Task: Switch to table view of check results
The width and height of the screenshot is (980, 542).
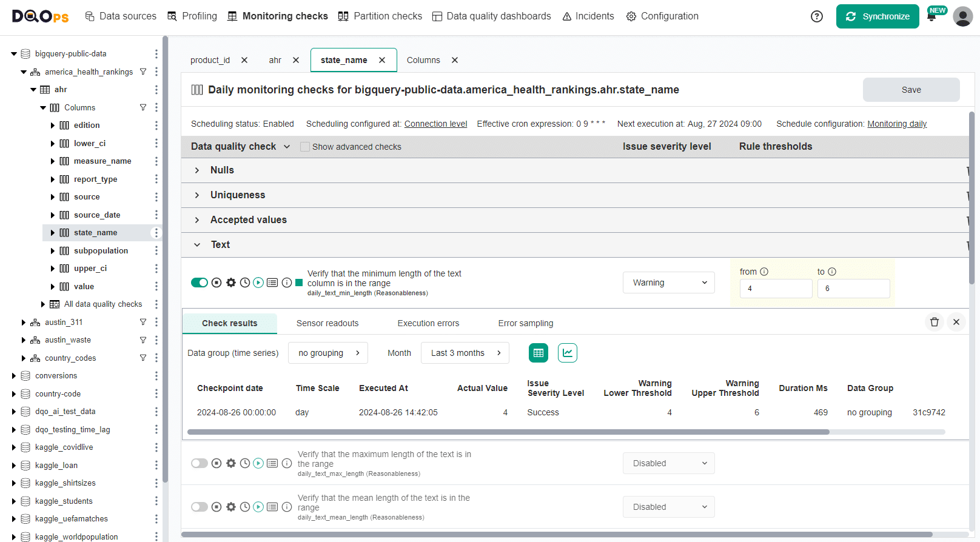Action: (x=539, y=353)
